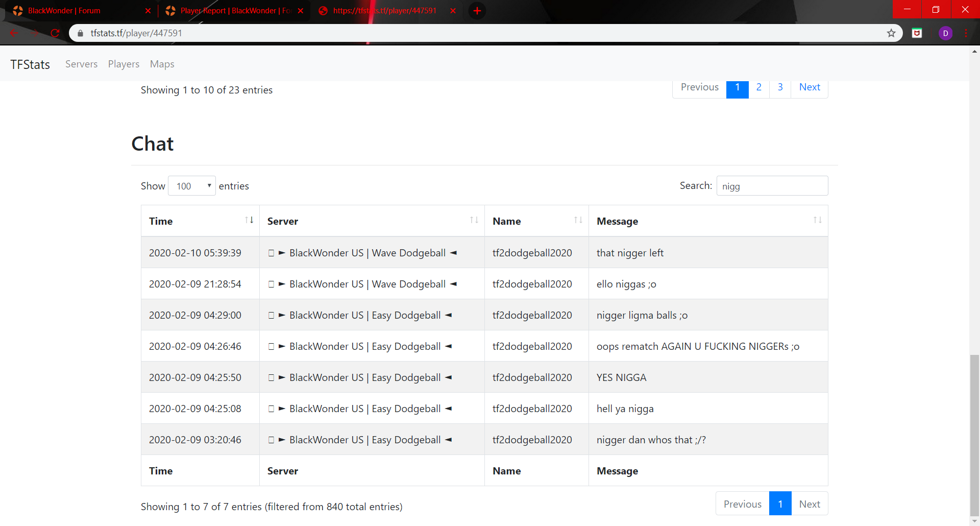Expand the Show entries dropdown

192,186
